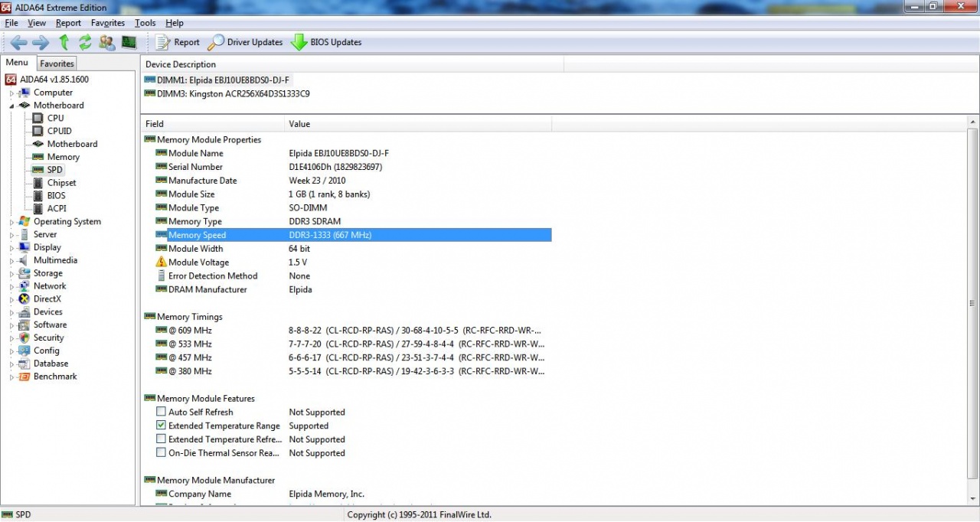
Task: Expand the Network node
Action: (11, 286)
